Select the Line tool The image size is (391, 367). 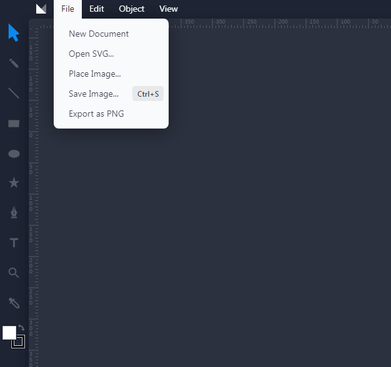click(14, 93)
